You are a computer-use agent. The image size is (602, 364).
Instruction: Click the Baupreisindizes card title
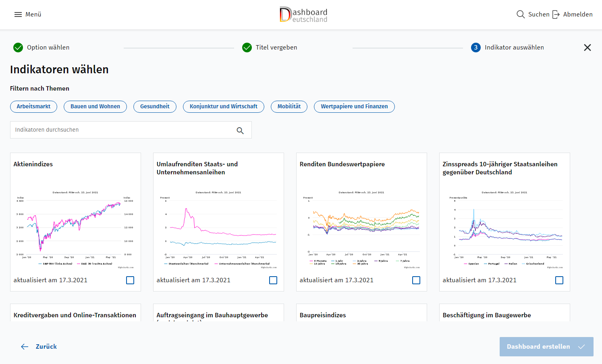tap(323, 315)
